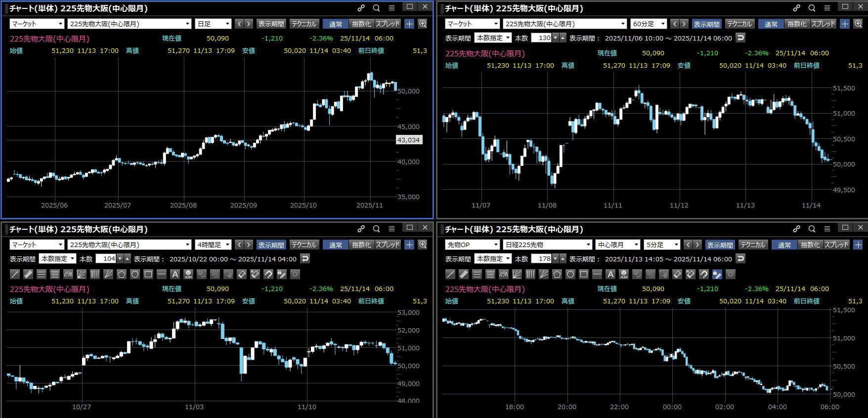Screen dimensions: 868x418
Task: Click the search icon in 4-hour chart title bar
Action: pyautogui.click(x=376, y=229)
